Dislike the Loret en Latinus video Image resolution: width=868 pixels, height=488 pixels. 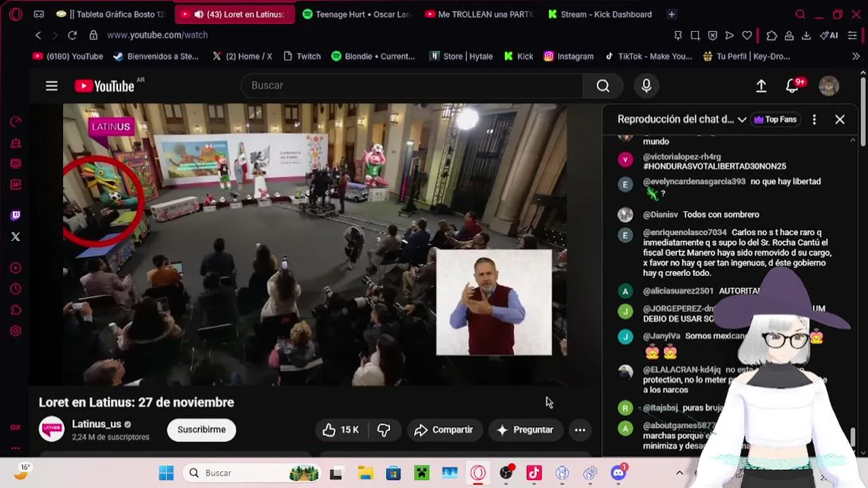[x=384, y=430]
